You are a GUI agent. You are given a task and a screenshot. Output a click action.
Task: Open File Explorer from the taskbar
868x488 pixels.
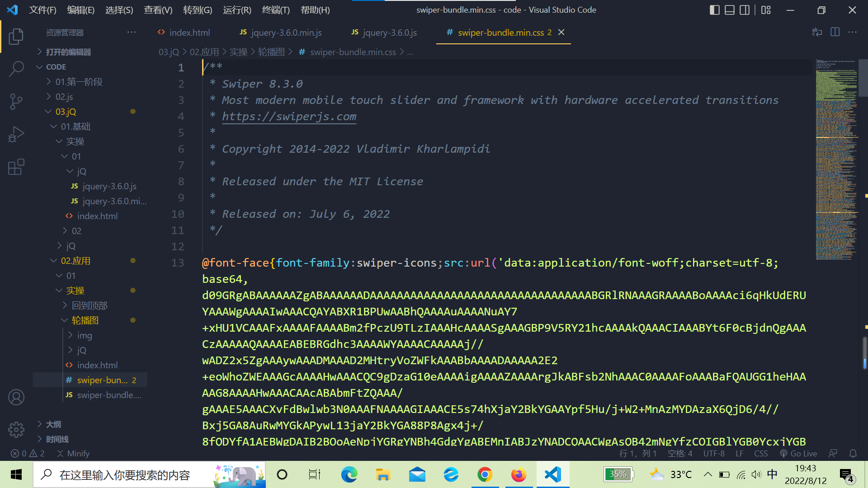click(x=383, y=474)
